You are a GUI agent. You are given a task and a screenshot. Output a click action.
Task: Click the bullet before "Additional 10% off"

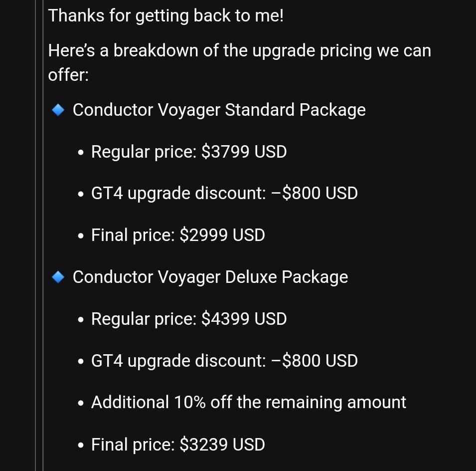point(81,403)
